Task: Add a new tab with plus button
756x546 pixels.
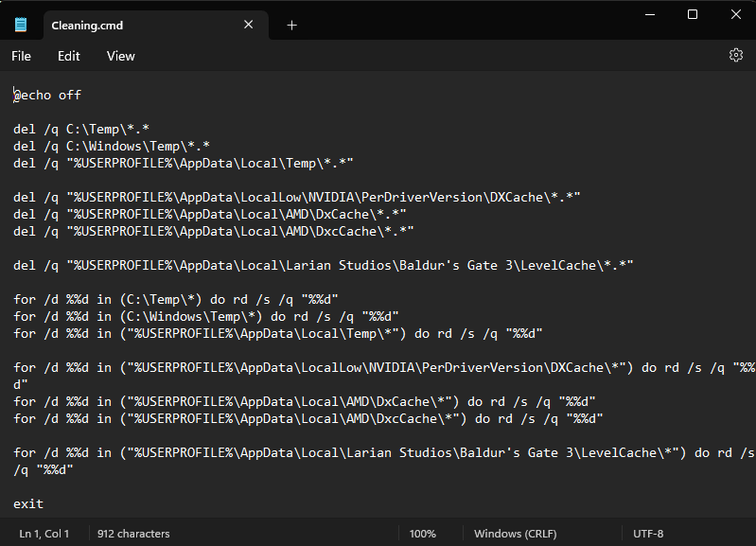Action: (291, 26)
